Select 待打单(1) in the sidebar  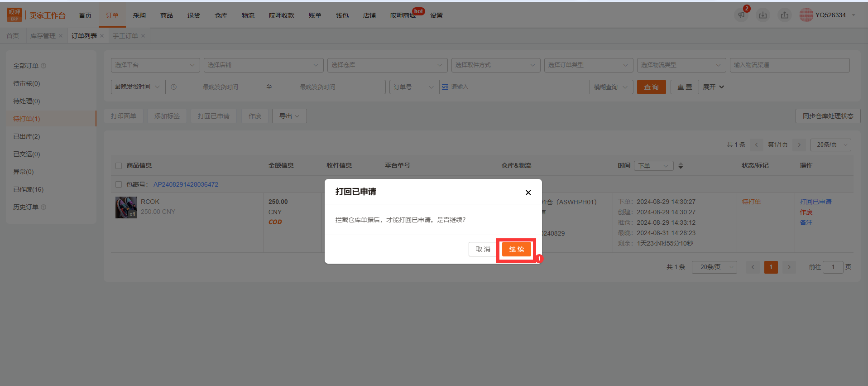click(51, 119)
